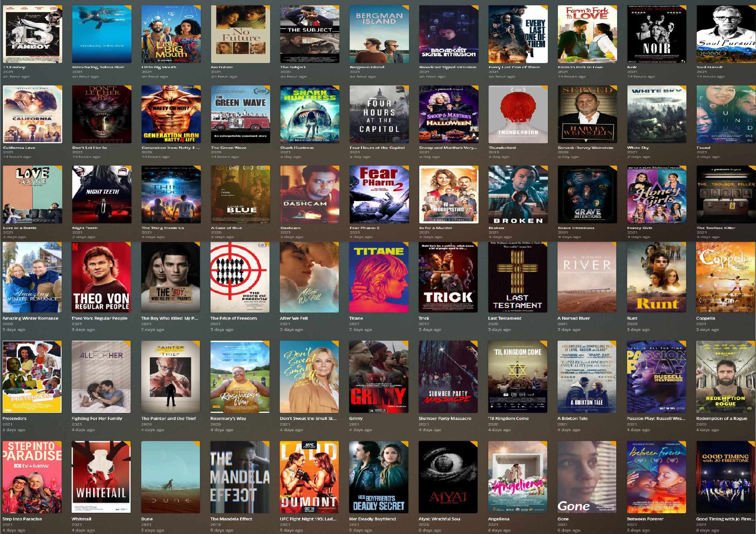Viewport: 756px width, 534px height.
Task: Click the 'Whitetail' title link
Action: click(81, 519)
